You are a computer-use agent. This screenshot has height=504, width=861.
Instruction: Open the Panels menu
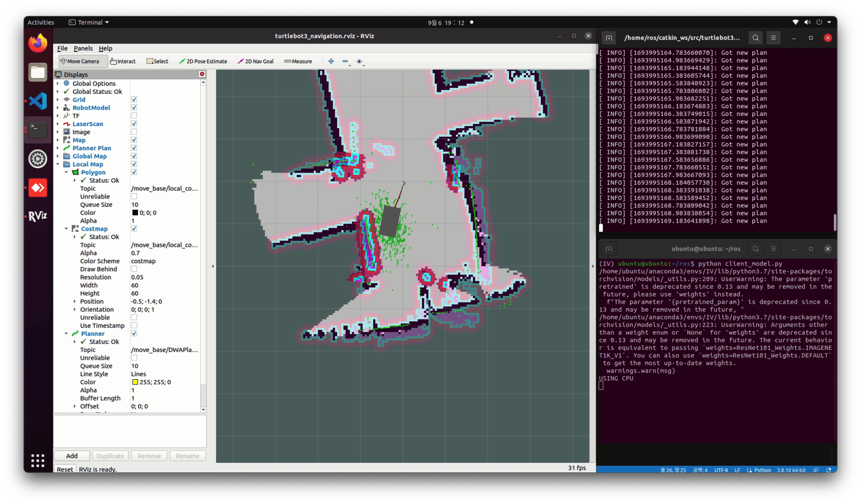[x=83, y=49]
